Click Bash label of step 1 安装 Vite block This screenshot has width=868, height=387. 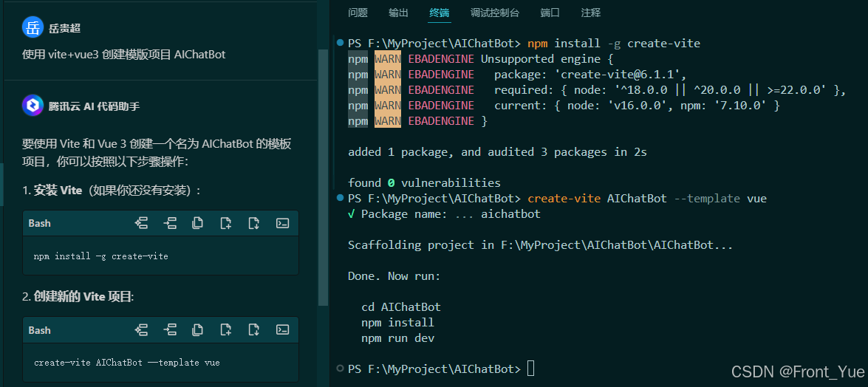point(39,223)
